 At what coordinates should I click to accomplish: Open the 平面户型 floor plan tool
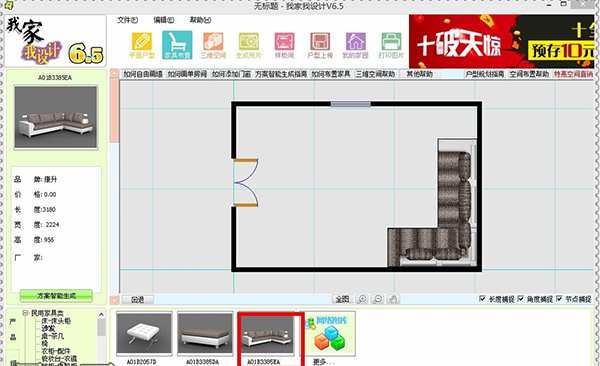(x=142, y=45)
